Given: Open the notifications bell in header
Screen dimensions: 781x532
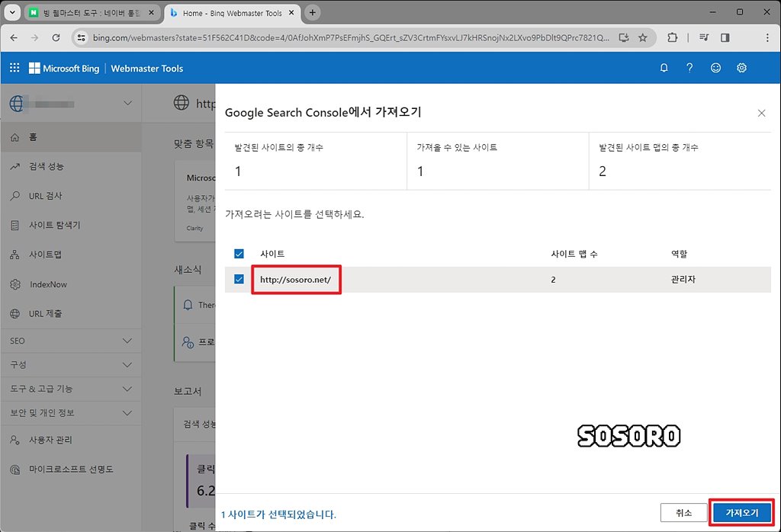Looking at the screenshot, I should click(664, 68).
